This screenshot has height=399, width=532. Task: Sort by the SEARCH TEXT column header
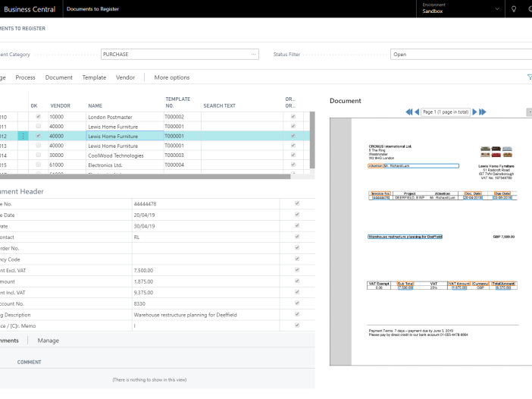(220, 106)
